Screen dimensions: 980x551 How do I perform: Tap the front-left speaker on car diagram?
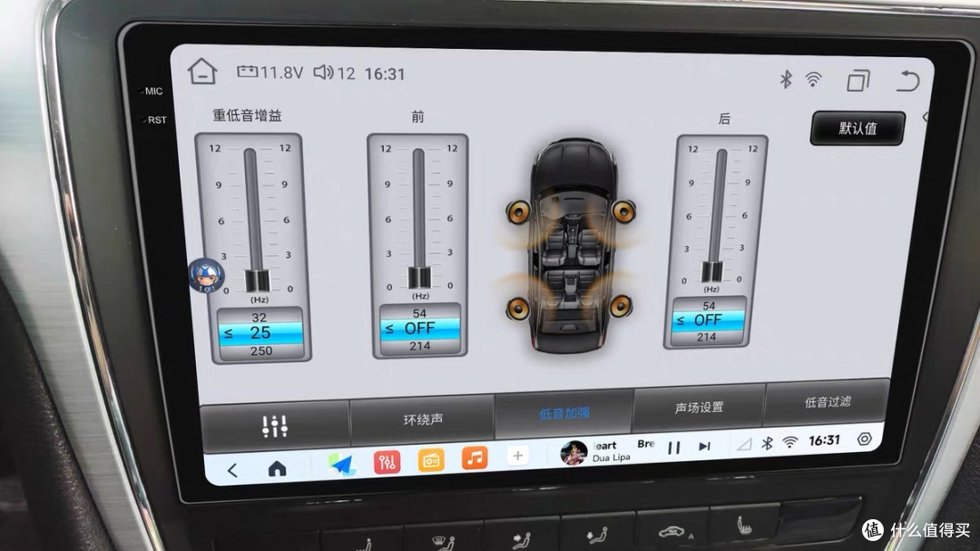518,212
